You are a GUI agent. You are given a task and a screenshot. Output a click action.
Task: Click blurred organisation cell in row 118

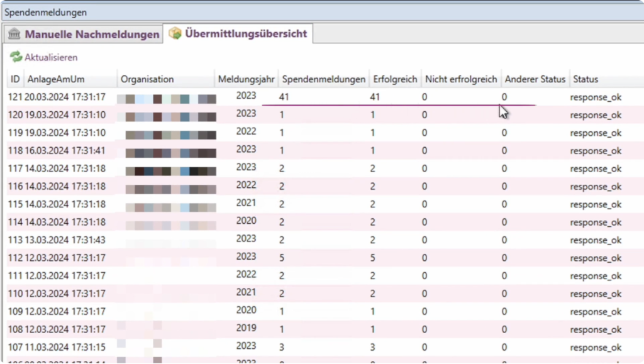171,153
